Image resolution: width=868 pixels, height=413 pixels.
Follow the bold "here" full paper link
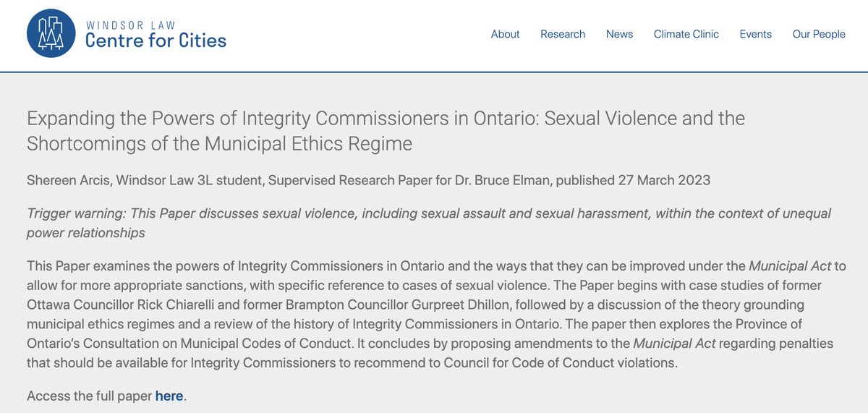coord(170,396)
